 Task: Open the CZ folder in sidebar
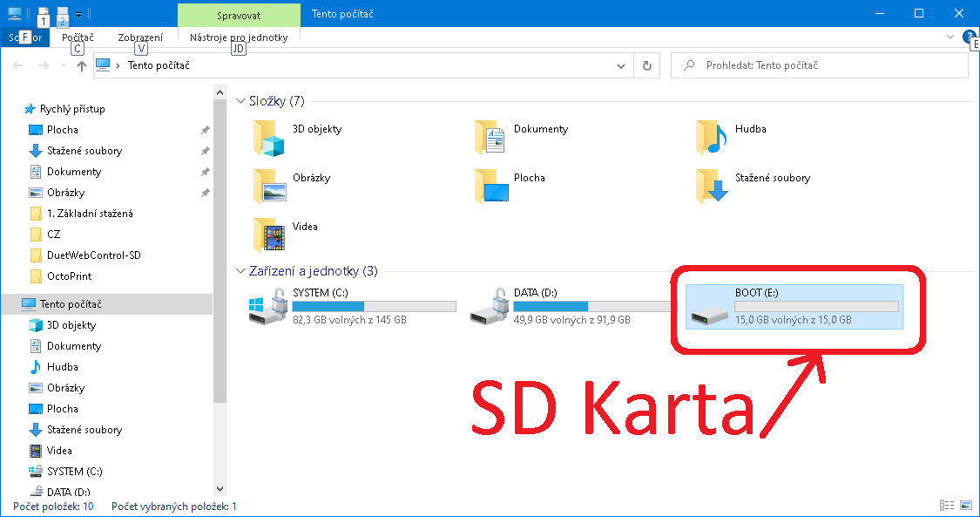[x=45, y=235]
